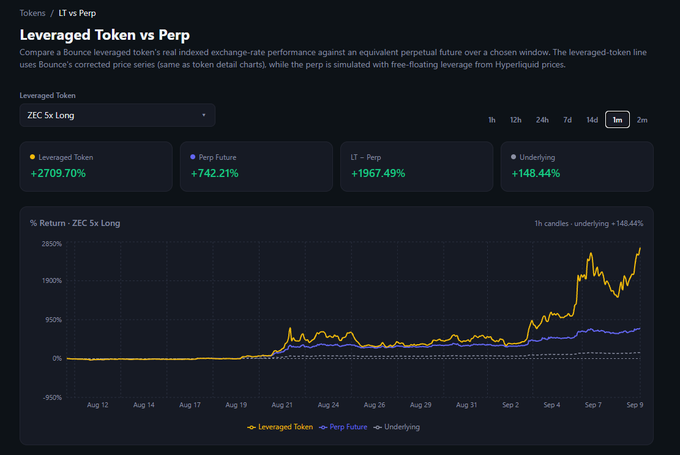Click the '% Return · ZEC 5x Long' chart title
Screen dimensions: 680x455
[x=75, y=223]
